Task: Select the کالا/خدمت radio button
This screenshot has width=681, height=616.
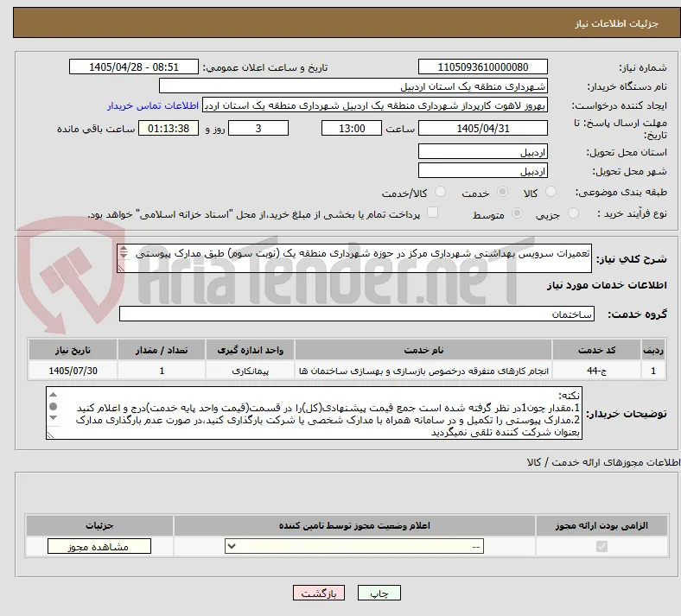Action: pyautogui.click(x=441, y=192)
